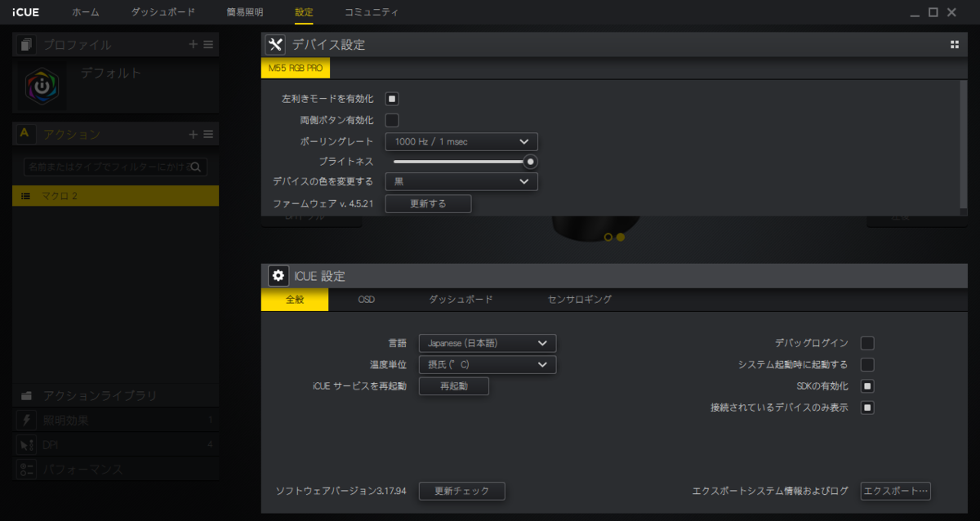This screenshot has width=980, height=521.
Task: Click the brightness slider handle
Action: [530, 162]
